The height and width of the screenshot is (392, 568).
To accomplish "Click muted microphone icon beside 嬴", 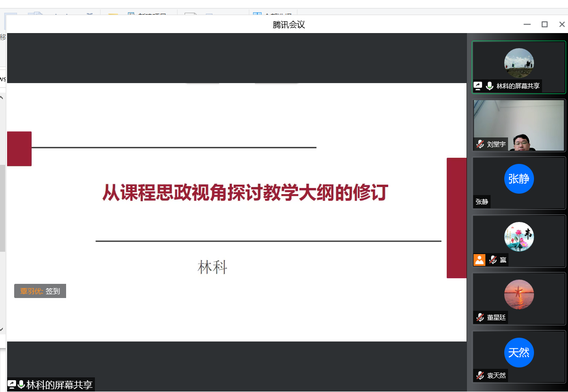I will click(x=493, y=260).
